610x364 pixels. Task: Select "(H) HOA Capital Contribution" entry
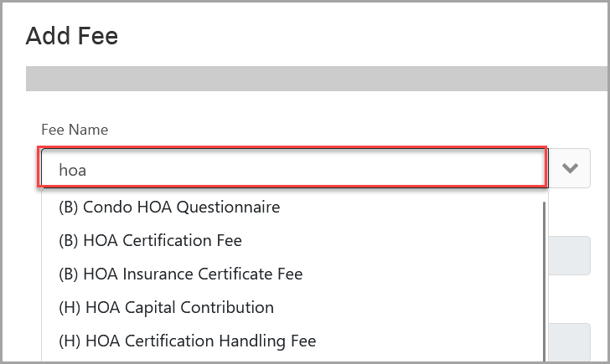[166, 307]
